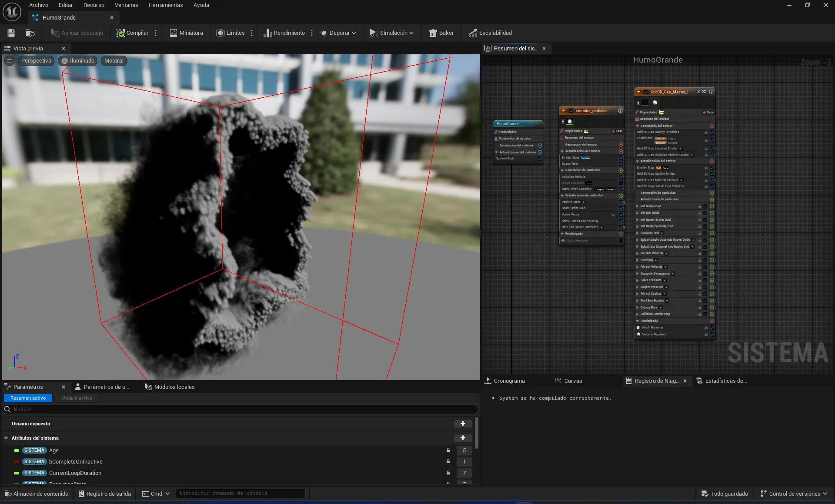The height and width of the screenshot is (504, 835).
Task: Switch to the Curvas tab
Action: 568,381
